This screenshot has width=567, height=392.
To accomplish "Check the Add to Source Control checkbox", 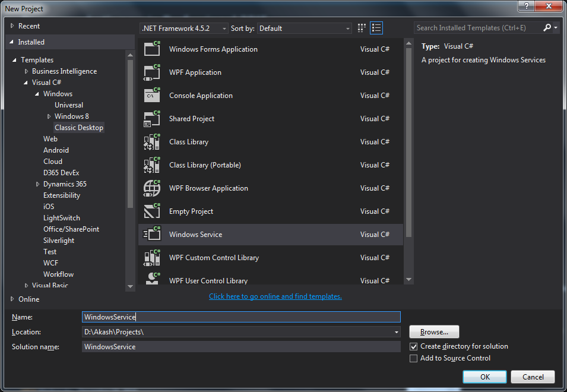I will coord(413,358).
